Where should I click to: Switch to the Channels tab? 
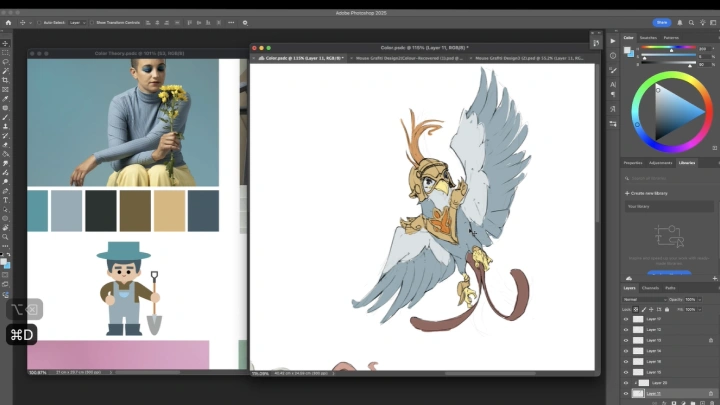pyautogui.click(x=650, y=288)
